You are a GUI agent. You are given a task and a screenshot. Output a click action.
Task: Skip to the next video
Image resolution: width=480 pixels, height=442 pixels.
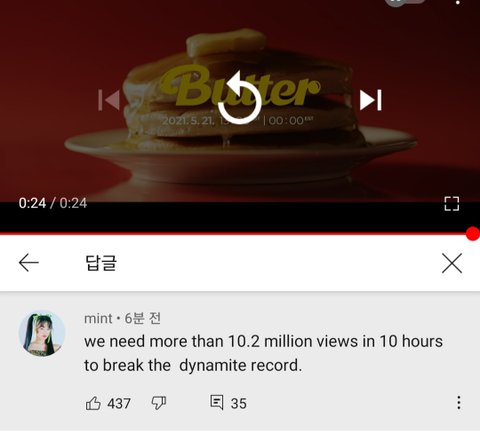pyautogui.click(x=371, y=100)
